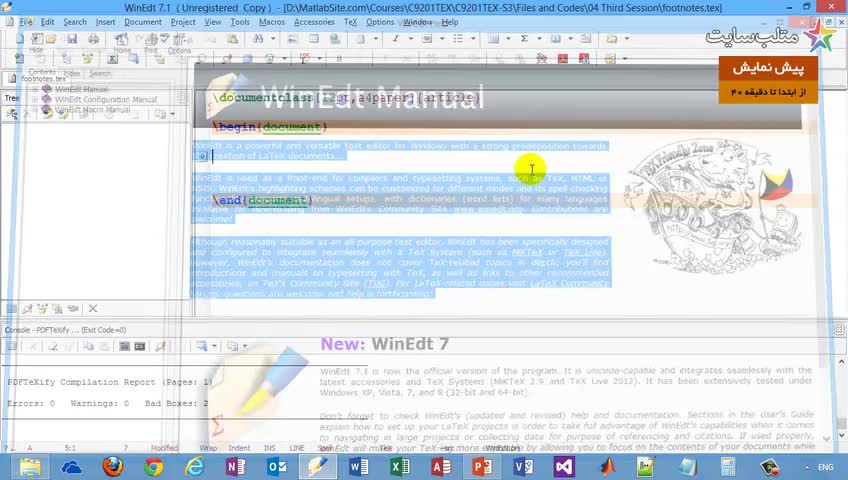Open Visual Studio from the taskbar

pyautogui.click(x=564, y=466)
